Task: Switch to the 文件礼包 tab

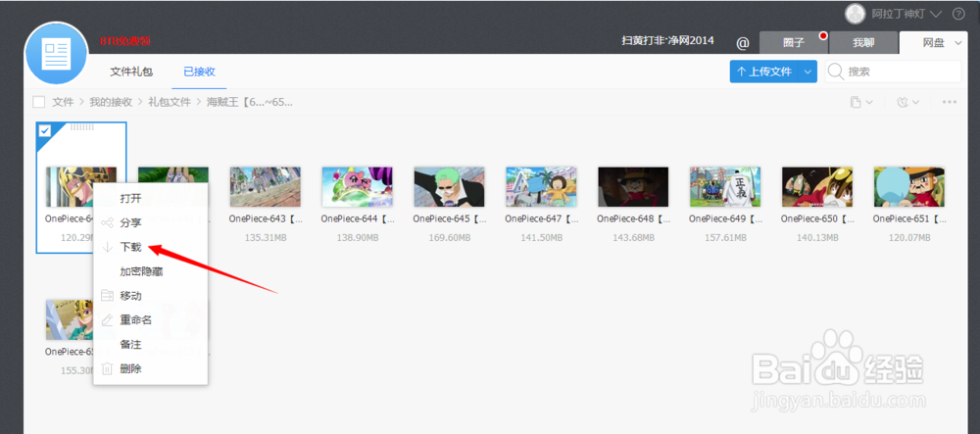Action: 131,72
